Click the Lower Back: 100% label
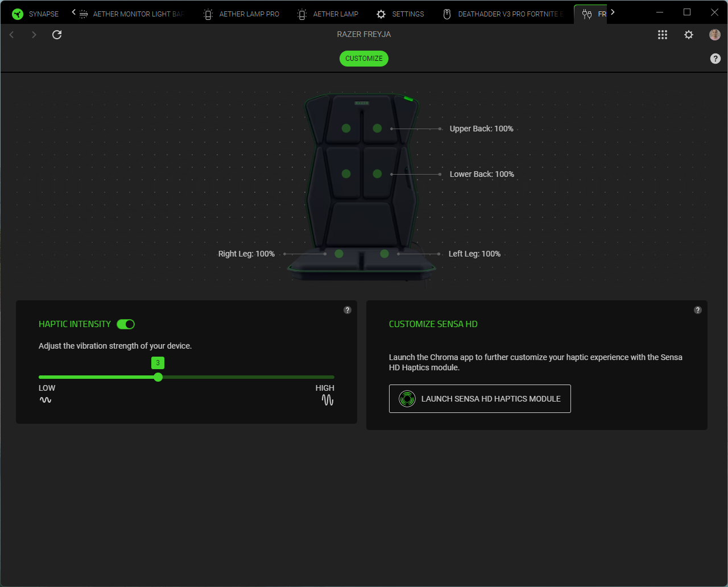The width and height of the screenshot is (728, 587). [x=482, y=174]
